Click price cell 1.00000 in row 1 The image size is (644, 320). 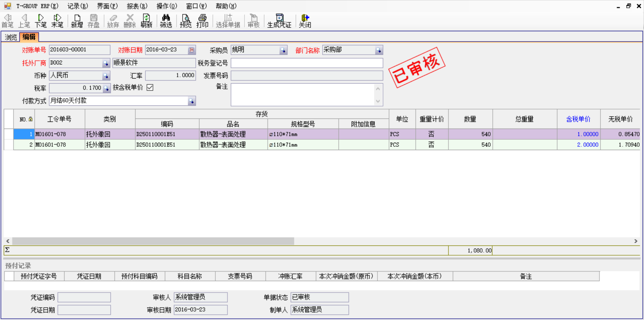(x=579, y=134)
